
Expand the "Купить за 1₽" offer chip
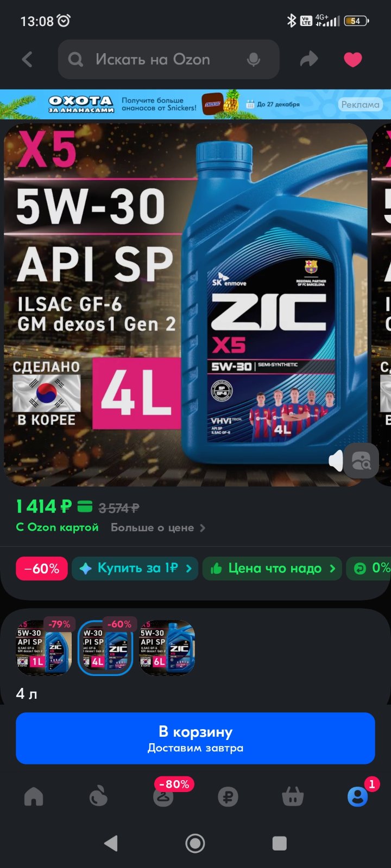[x=135, y=569]
